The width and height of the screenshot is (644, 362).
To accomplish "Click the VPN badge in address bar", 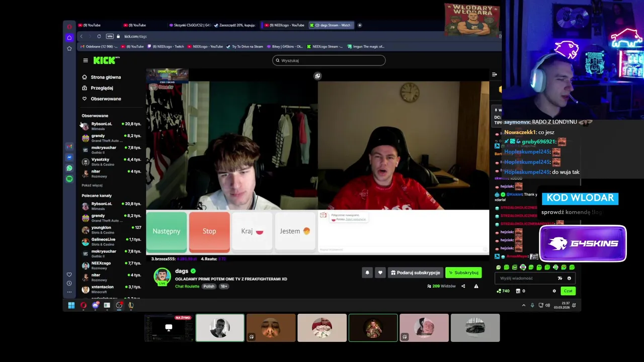I will [110, 36].
